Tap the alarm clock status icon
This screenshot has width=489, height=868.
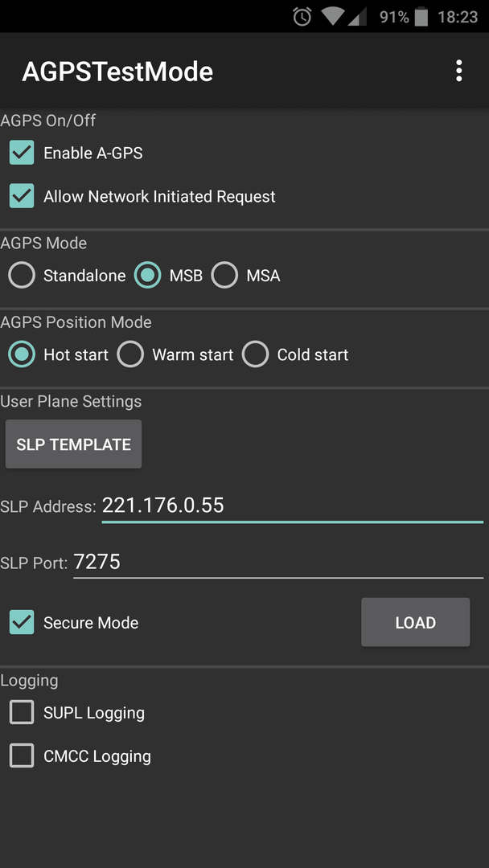point(302,17)
